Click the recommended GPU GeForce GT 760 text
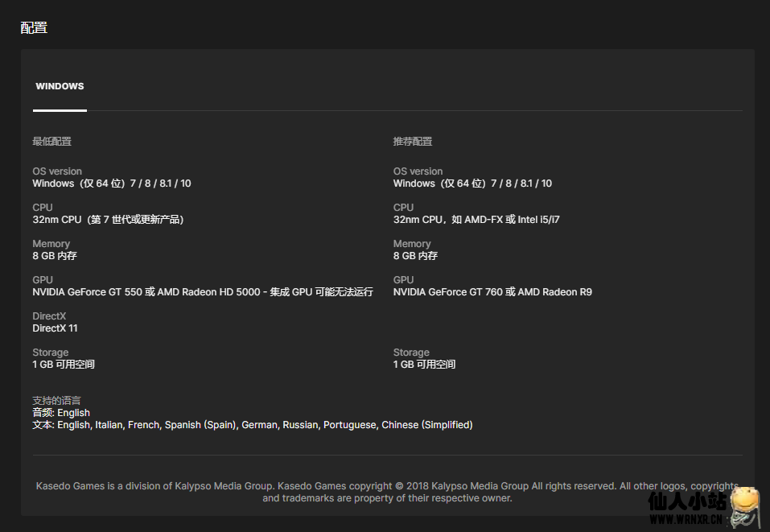 492,292
